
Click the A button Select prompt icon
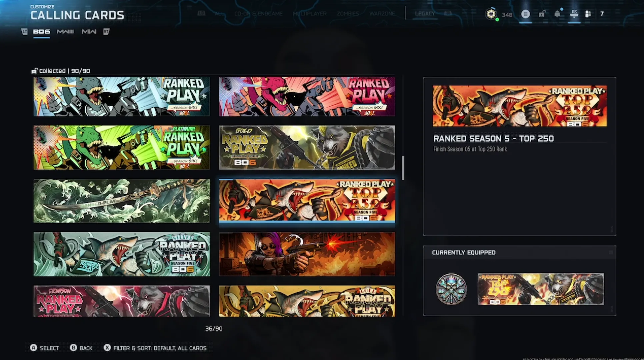pyautogui.click(x=33, y=348)
